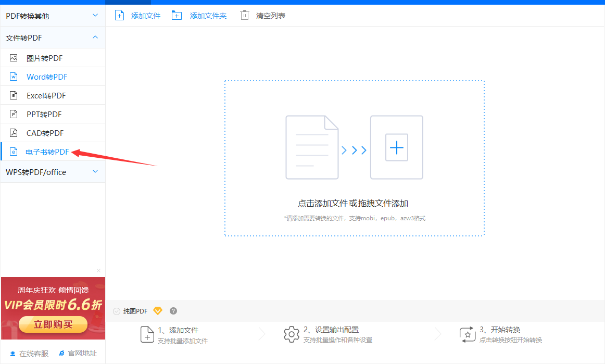Click the step 1 add-file page icon

pos(147,334)
